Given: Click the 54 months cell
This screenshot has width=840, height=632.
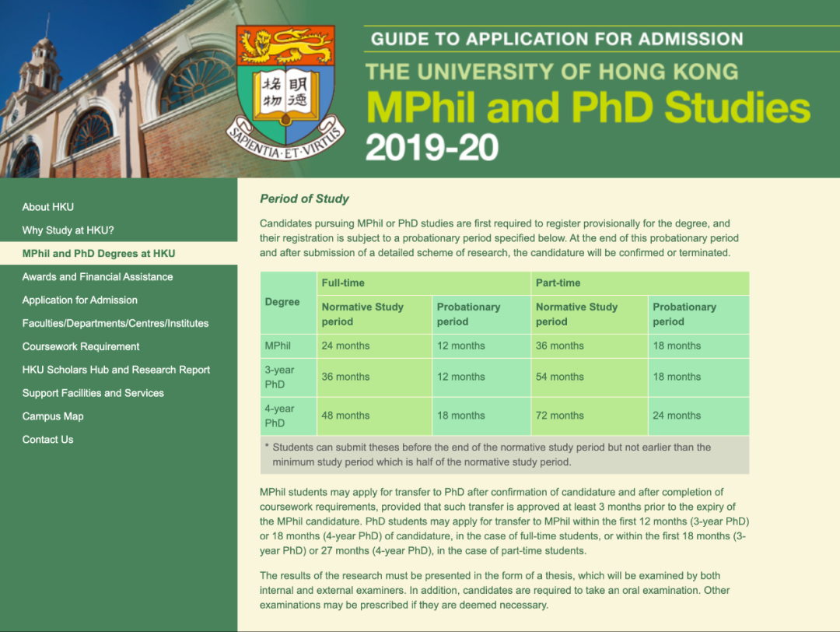Looking at the screenshot, I should pyautogui.click(x=590, y=377).
